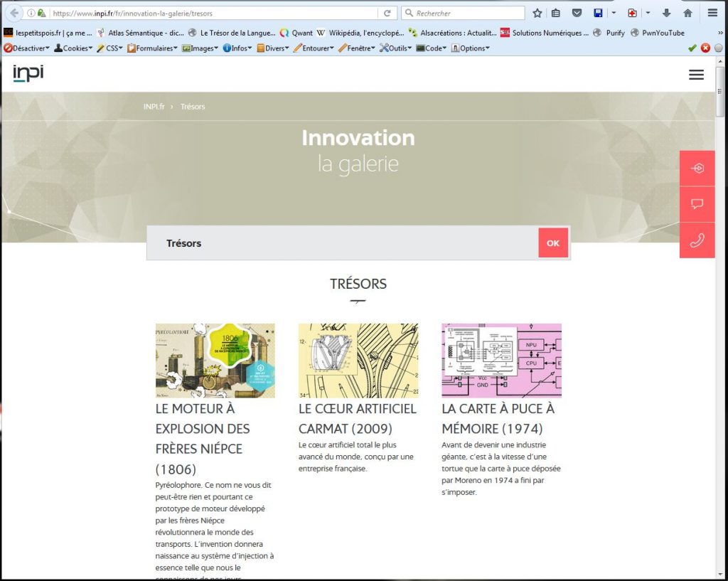Click the red chat bubble icon
Screen dimensions: 728x581
pyautogui.click(x=697, y=204)
